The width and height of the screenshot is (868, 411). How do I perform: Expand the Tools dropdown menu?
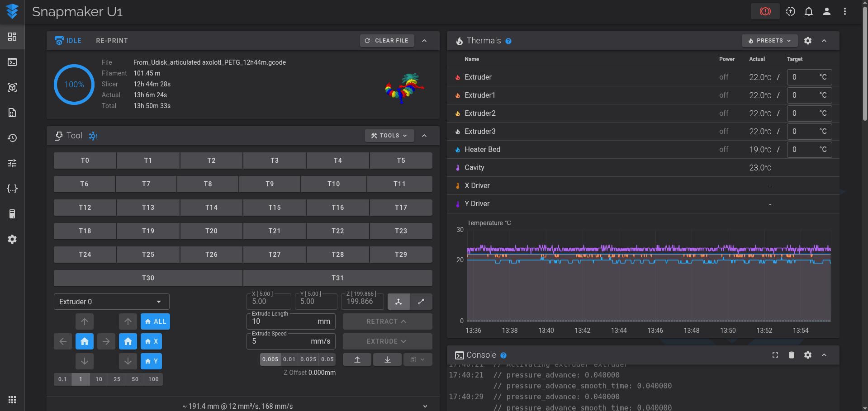(x=389, y=136)
